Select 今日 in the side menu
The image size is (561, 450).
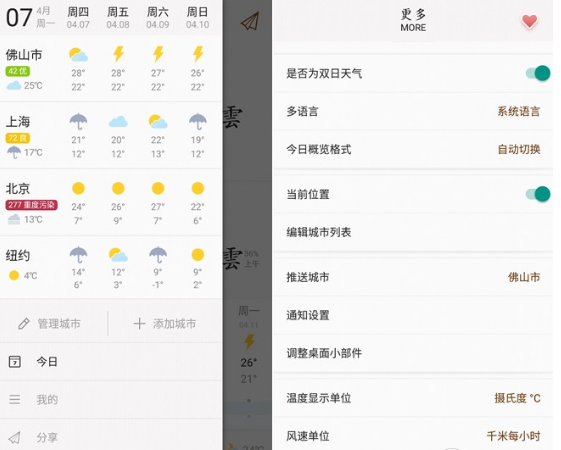pyautogui.click(x=111, y=362)
